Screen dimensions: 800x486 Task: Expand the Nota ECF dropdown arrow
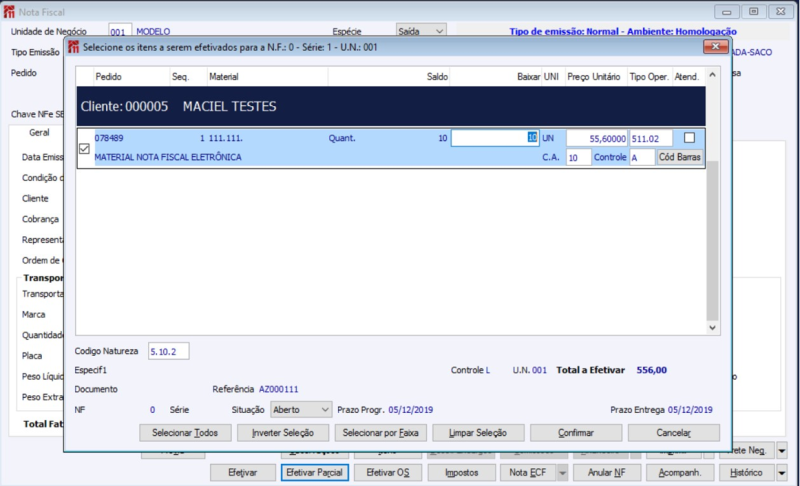point(562,473)
